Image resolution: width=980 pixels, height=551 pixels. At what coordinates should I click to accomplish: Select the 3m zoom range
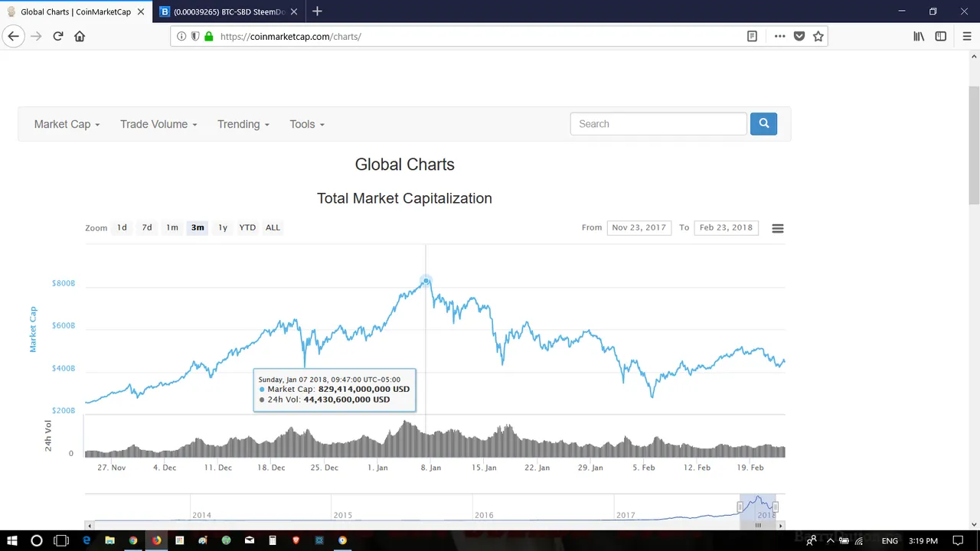click(198, 227)
